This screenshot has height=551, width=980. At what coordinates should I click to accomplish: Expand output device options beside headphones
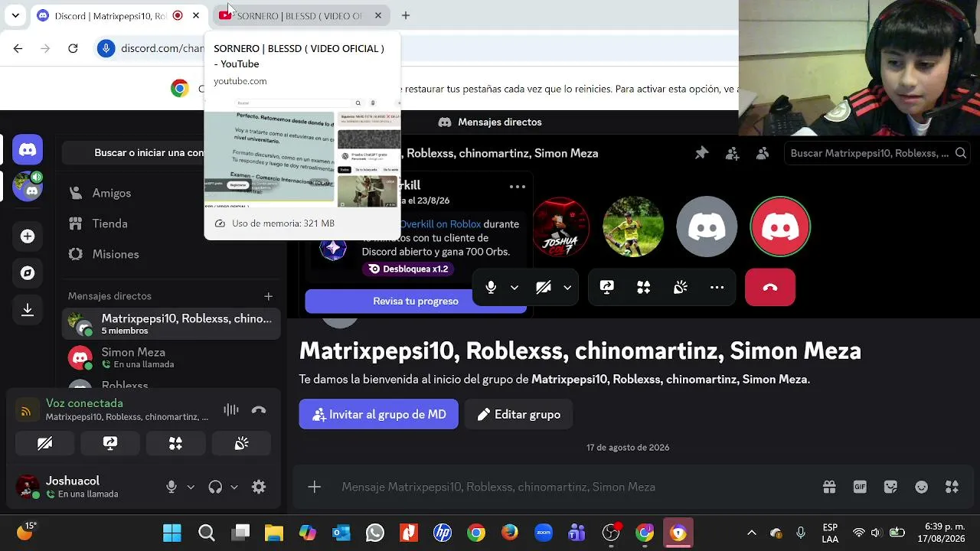coord(234,487)
